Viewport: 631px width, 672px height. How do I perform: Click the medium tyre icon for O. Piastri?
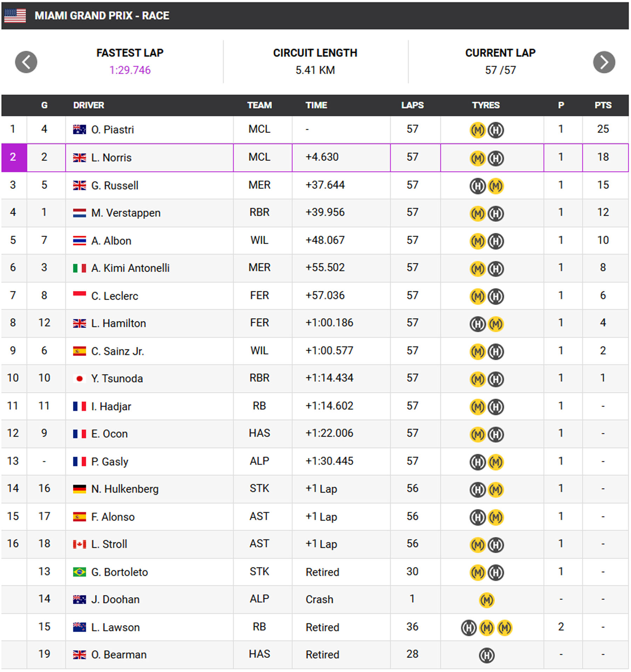coord(477,130)
